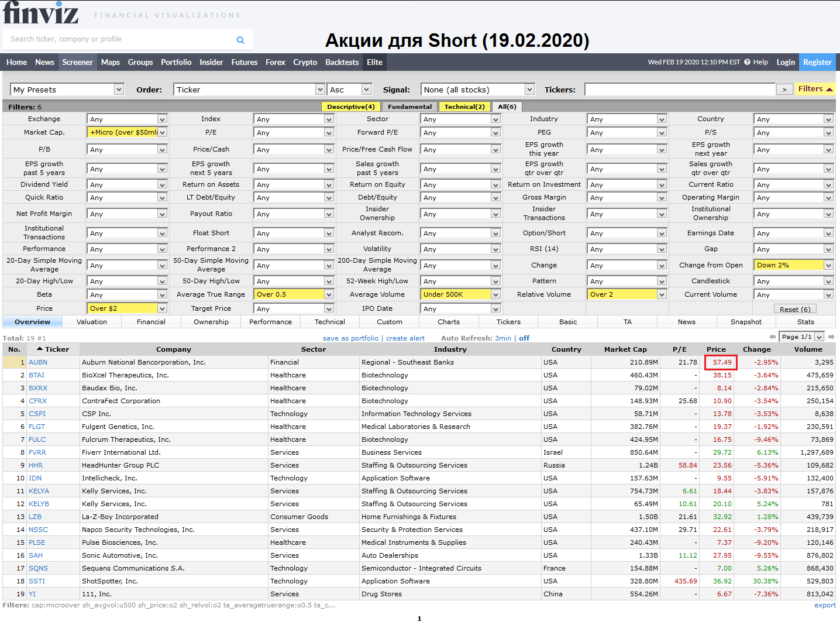The image size is (840, 632).
Task: Open the Home menu item
Action: point(16,62)
